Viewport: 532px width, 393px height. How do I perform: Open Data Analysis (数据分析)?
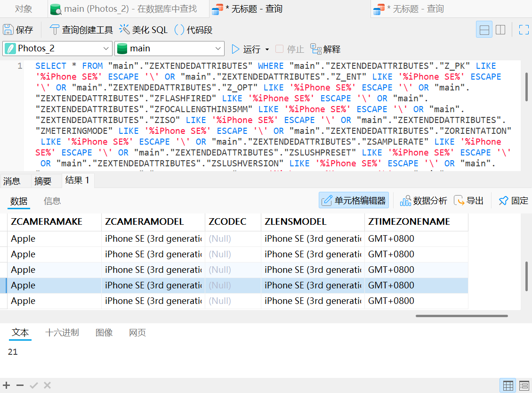point(423,201)
